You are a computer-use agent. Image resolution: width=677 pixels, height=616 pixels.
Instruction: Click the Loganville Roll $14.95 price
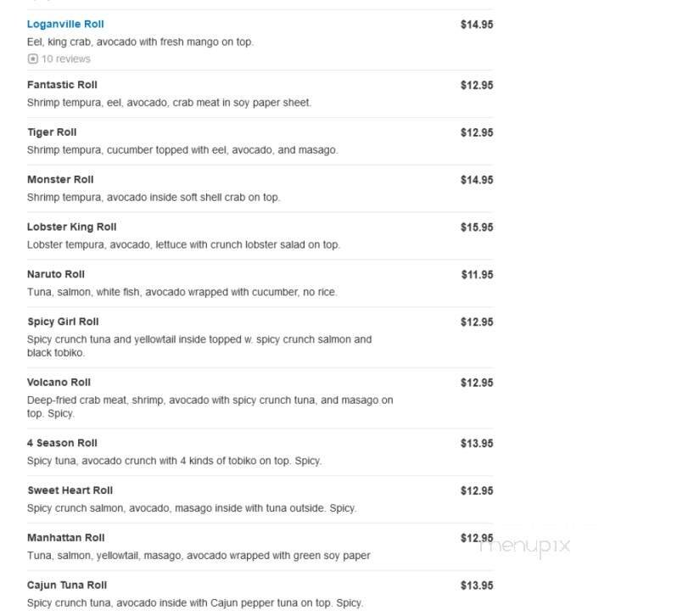(477, 25)
